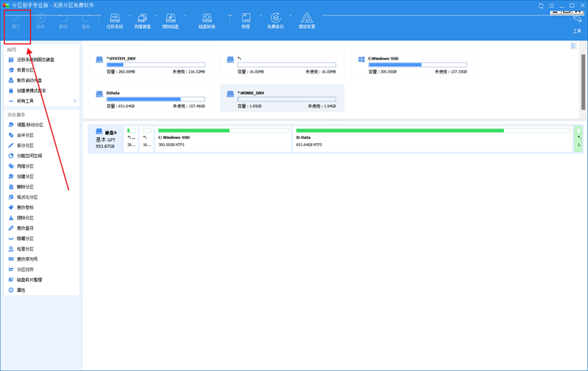Image resolution: width=588 pixels, height=371 pixels.
Task: Click the Discard (放弃) toolbar icon
Action: click(40, 21)
